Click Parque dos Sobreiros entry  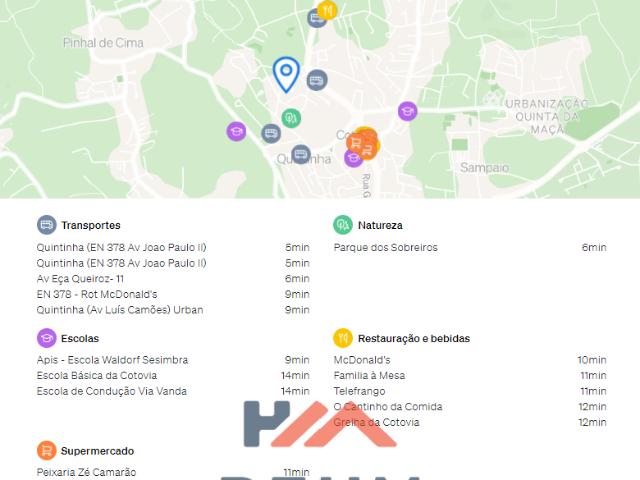pyautogui.click(x=470, y=247)
